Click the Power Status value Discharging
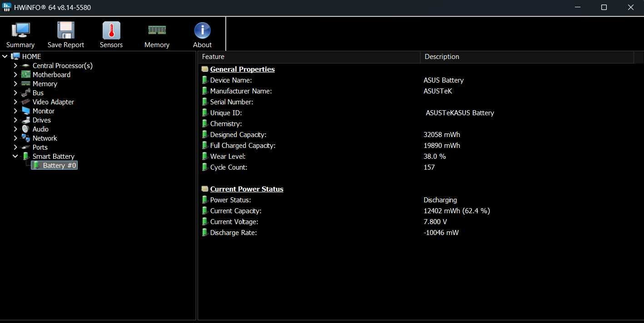 coord(440,200)
